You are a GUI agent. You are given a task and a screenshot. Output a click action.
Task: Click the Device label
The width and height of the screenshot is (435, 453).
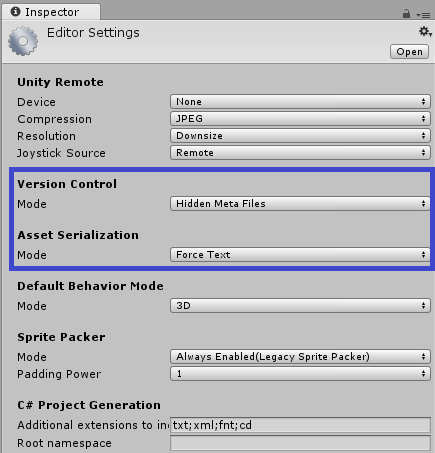[x=36, y=102]
